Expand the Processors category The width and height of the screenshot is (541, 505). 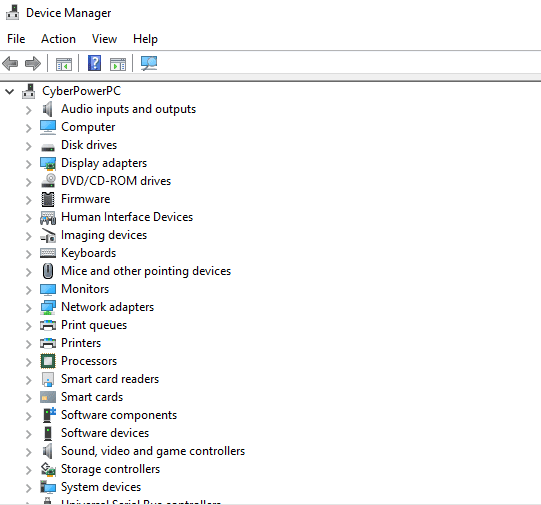pyautogui.click(x=29, y=362)
